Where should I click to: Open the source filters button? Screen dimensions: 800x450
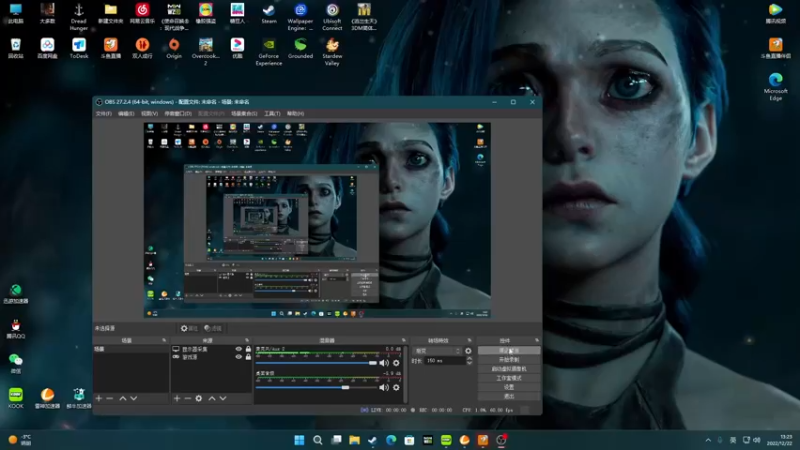click(212, 328)
